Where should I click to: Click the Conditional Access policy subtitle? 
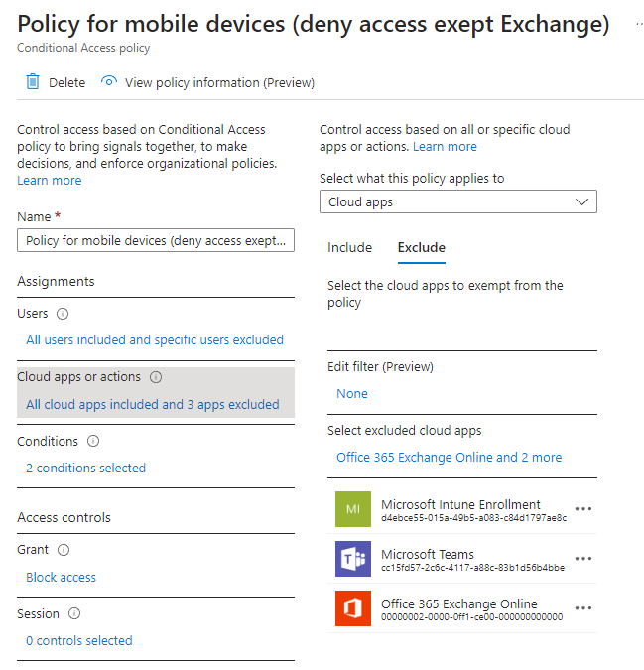(x=83, y=48)
